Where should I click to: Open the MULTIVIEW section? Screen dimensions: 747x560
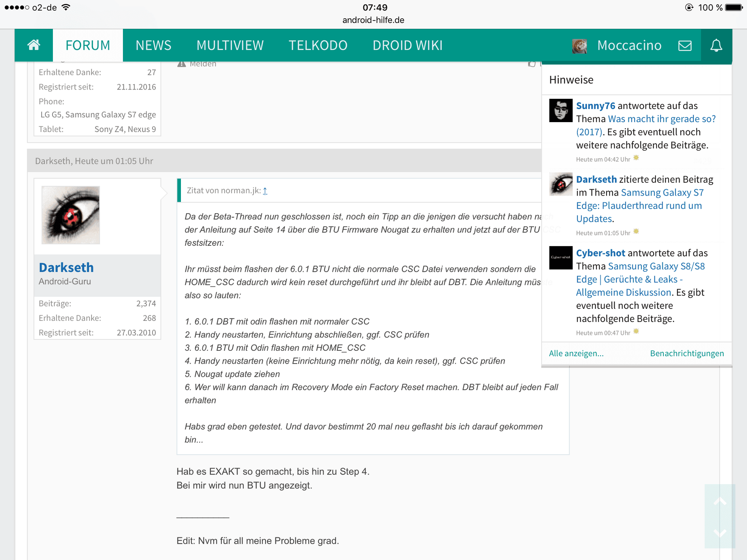[230, 45]
